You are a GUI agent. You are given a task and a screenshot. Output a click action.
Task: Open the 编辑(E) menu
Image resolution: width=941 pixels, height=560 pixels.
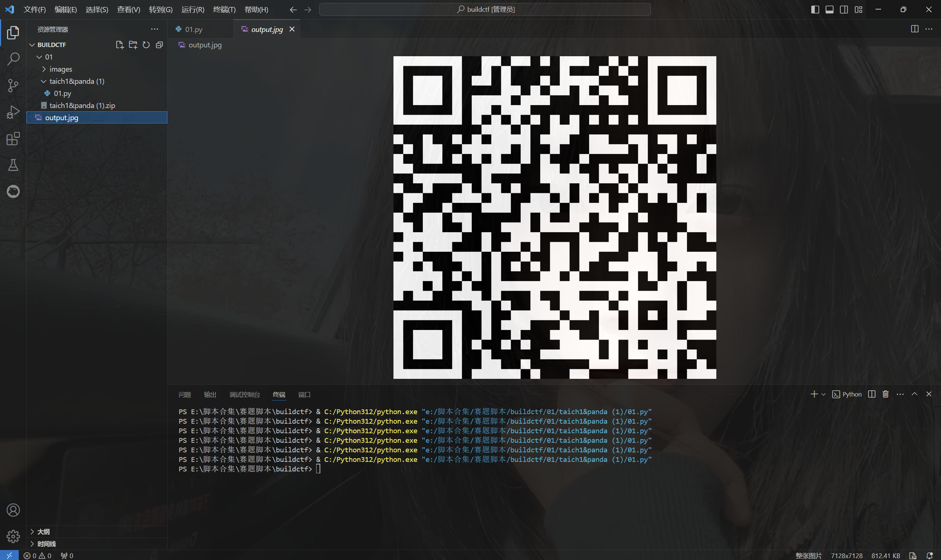pos(66,10)
